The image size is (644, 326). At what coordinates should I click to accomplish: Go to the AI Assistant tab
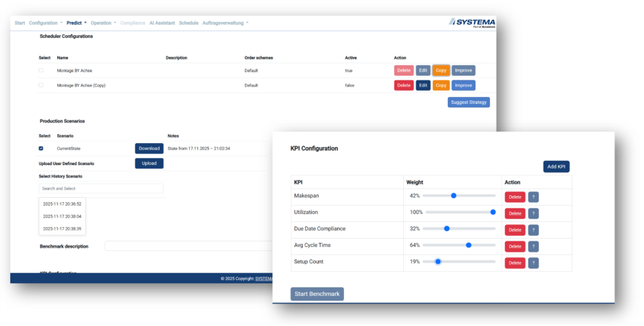coord(162,23)
